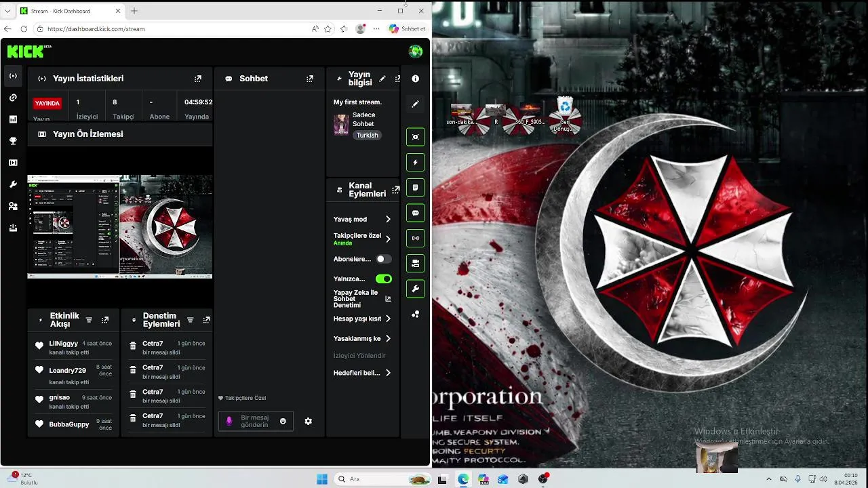Select LilNiggyy in activity feed
Screen dimensions: 868x488
coord(64,344)
